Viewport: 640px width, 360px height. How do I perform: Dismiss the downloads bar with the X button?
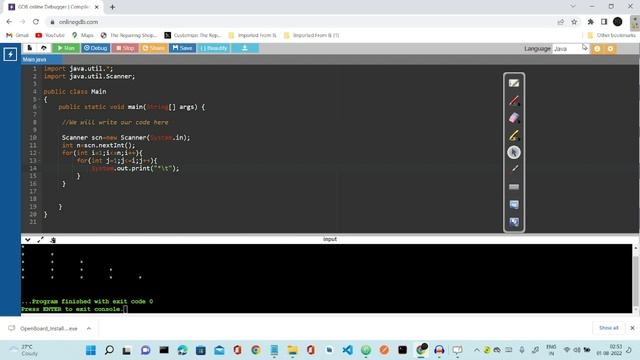[x=632, y=328]
